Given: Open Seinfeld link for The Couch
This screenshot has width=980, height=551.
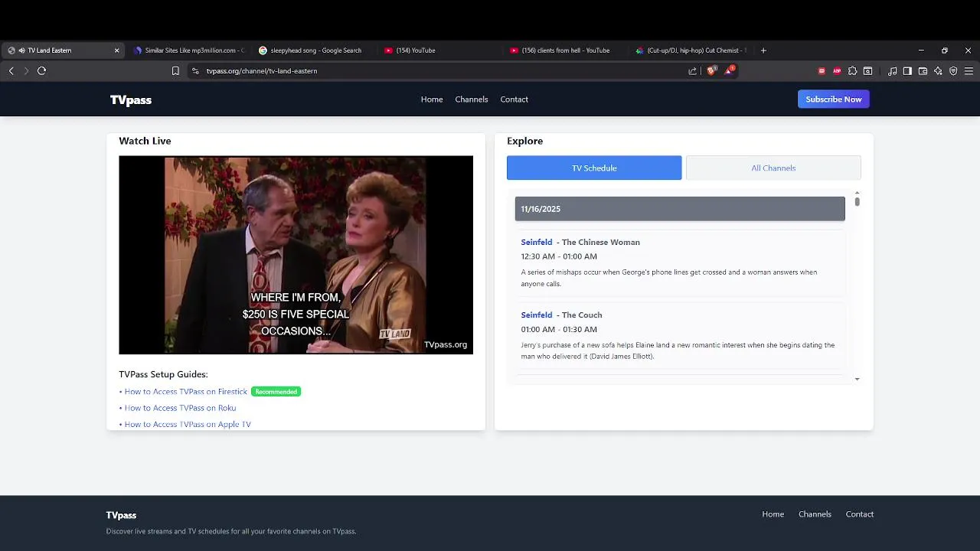Looking at the screenshot, I should click(537, 315).
